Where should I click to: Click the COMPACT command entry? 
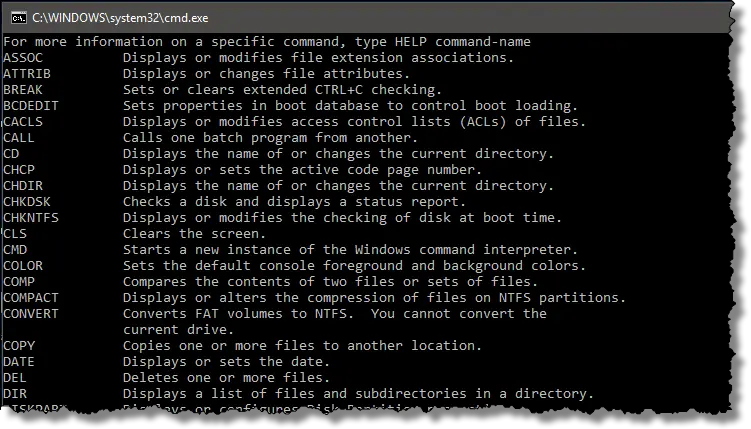[31, 298]
